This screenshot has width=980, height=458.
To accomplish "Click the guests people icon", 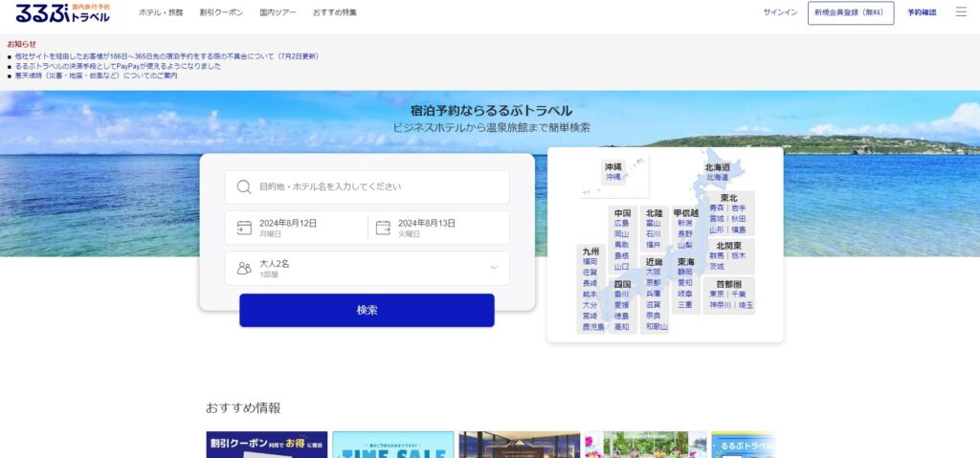I will [244, 268].
